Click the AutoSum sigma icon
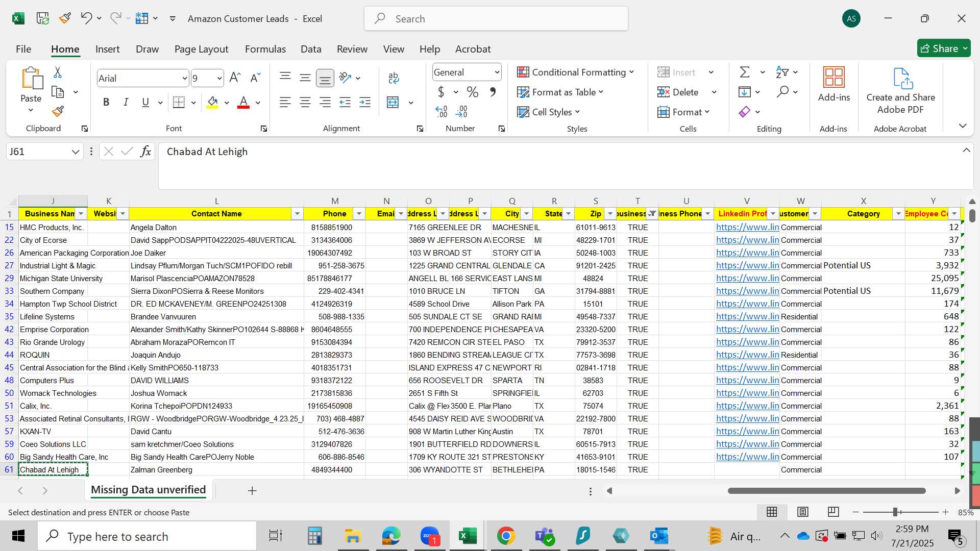This screenshot has width=980, height=551. click(x=745, y=72)
